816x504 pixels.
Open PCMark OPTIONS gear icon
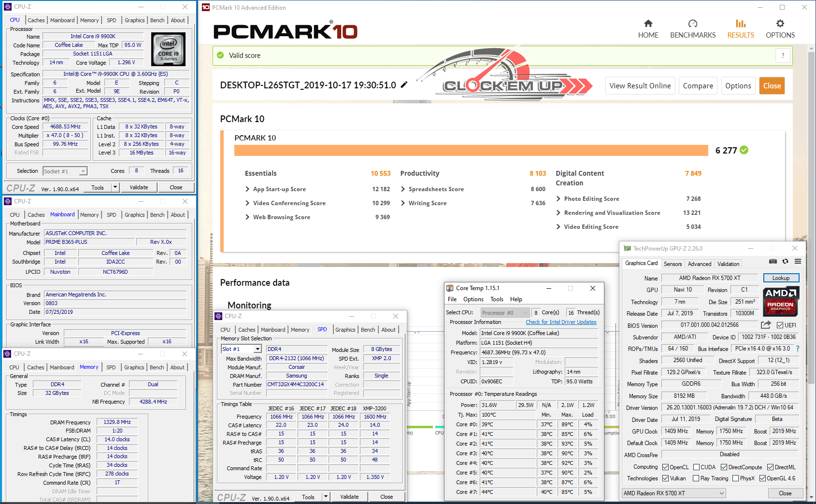click(780, 24)
